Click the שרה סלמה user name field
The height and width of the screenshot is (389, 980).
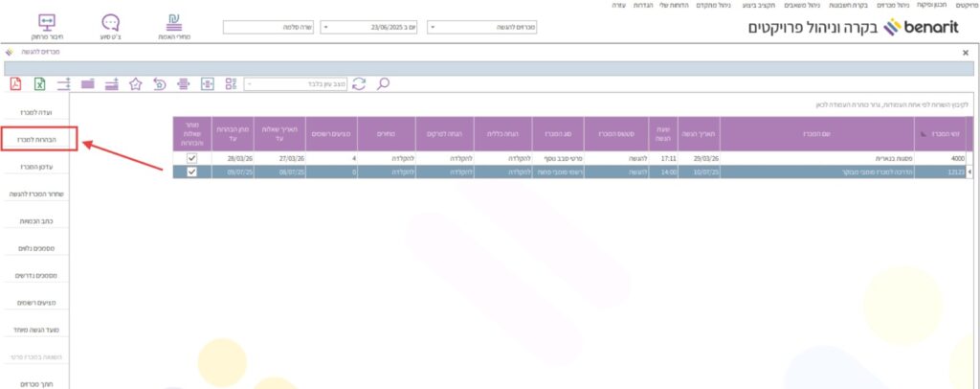tap(268, 28)
